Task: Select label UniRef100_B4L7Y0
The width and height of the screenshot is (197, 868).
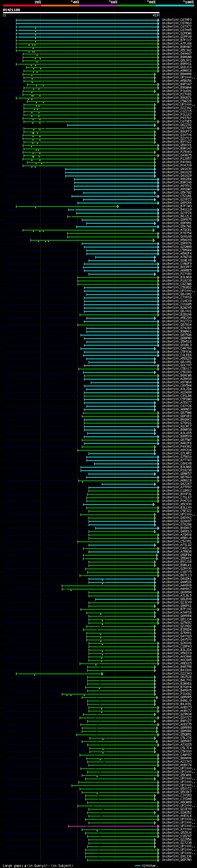Action: (x=177, y=680)
